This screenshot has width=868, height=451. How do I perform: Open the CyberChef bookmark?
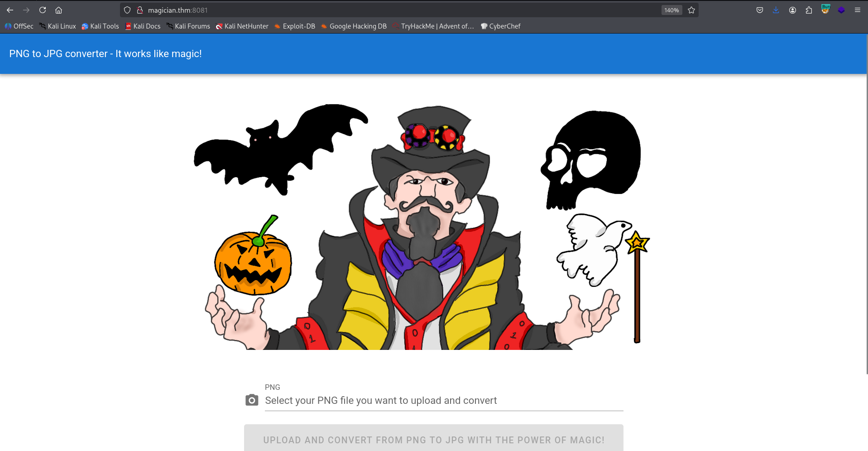pyautogui.click(x=500, y=26)
